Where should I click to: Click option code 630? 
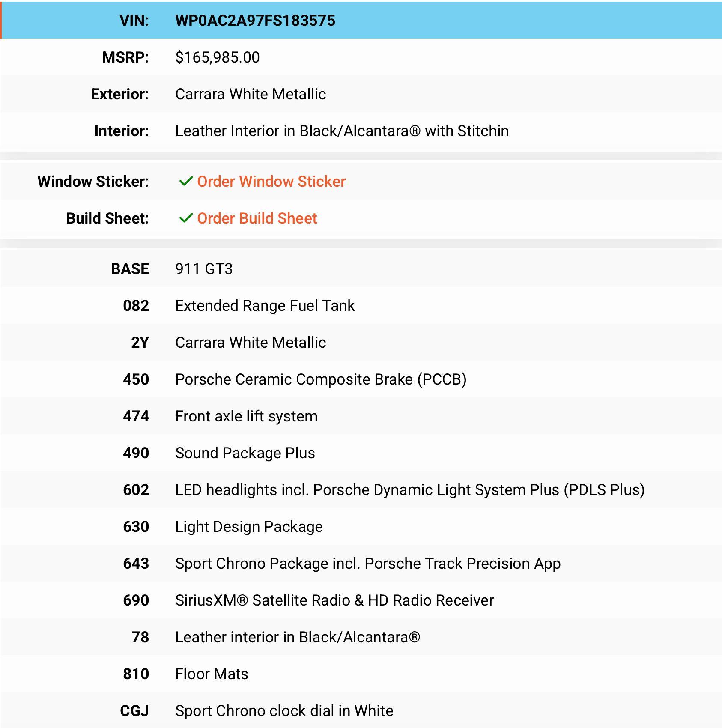click(x=136, y=527)
